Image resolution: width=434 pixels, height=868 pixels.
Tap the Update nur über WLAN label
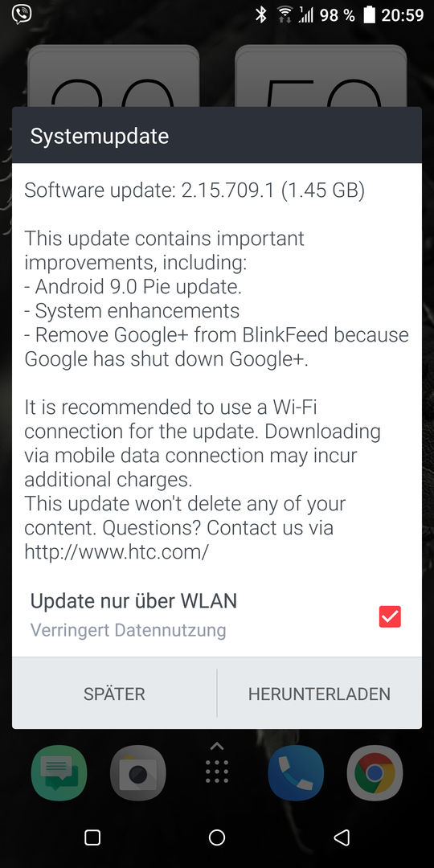point(133,600)
